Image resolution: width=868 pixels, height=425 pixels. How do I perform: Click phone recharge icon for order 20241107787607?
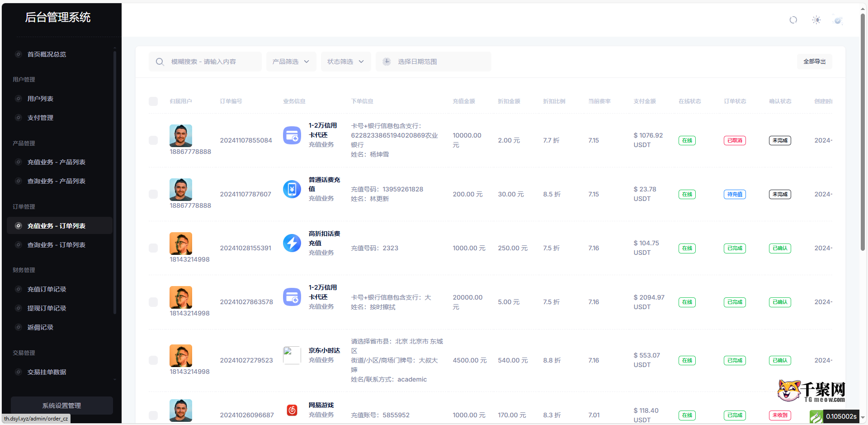pyautogui.click(x=292, y=189)
